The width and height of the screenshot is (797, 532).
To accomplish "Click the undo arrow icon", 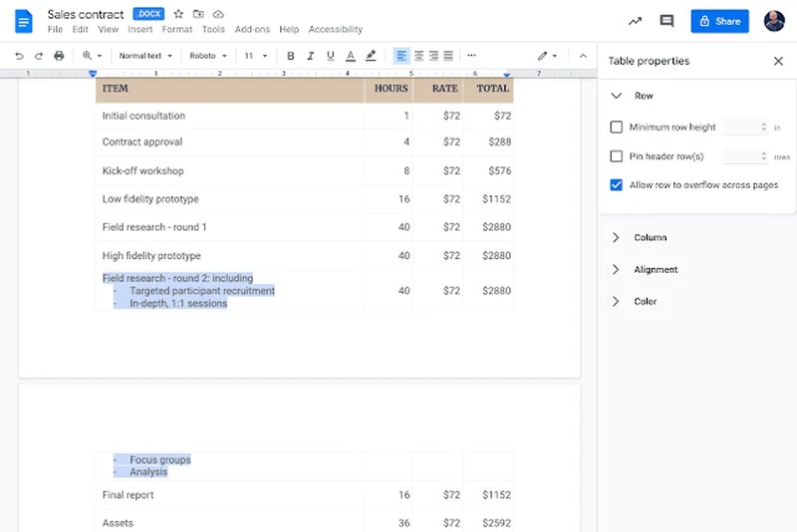I will pyautogui.click(x=19, y=56).
